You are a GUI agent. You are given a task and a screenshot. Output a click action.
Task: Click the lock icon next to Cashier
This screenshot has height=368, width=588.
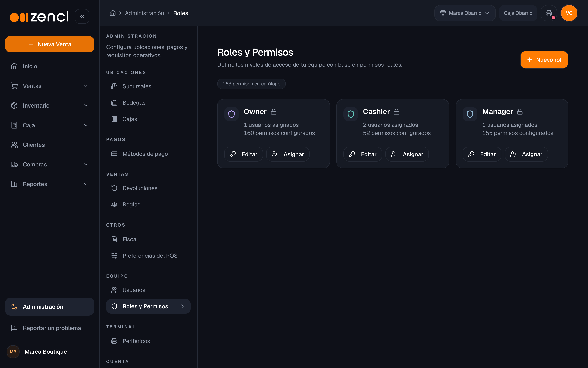pos(396,111)
